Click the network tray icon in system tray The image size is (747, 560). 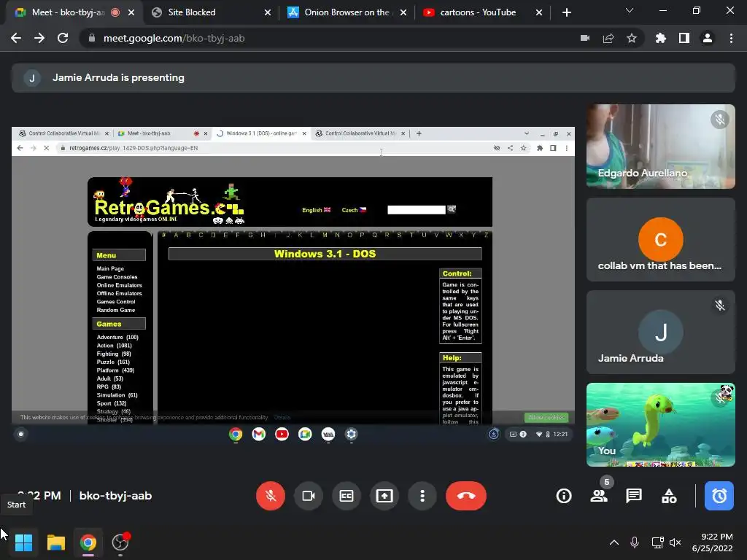click(657, 542)
